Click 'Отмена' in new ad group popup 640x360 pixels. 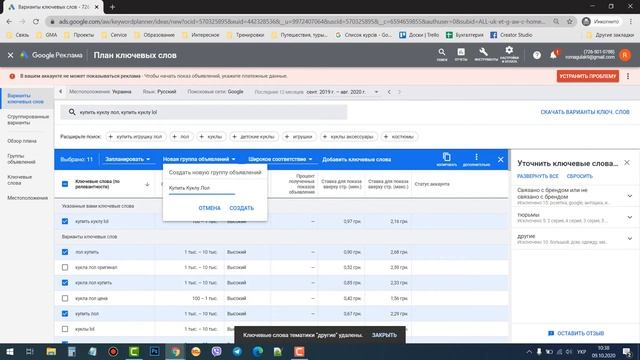pyautogui.click(x=209, y=208)
